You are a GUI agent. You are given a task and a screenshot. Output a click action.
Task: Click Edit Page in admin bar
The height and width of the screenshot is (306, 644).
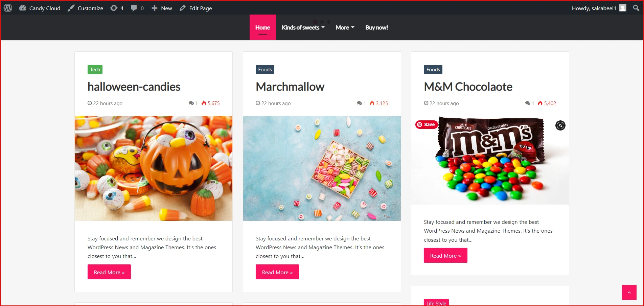[x=195, y=8]
